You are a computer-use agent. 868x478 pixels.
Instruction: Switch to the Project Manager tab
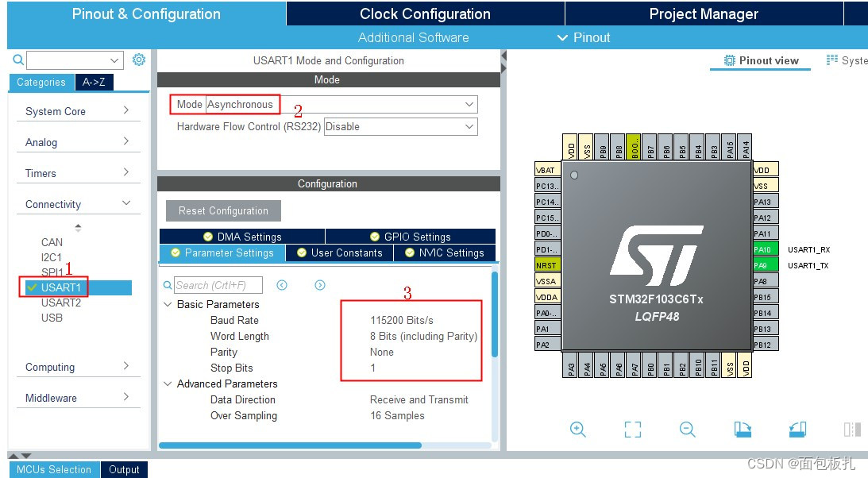tap(704, 13)
